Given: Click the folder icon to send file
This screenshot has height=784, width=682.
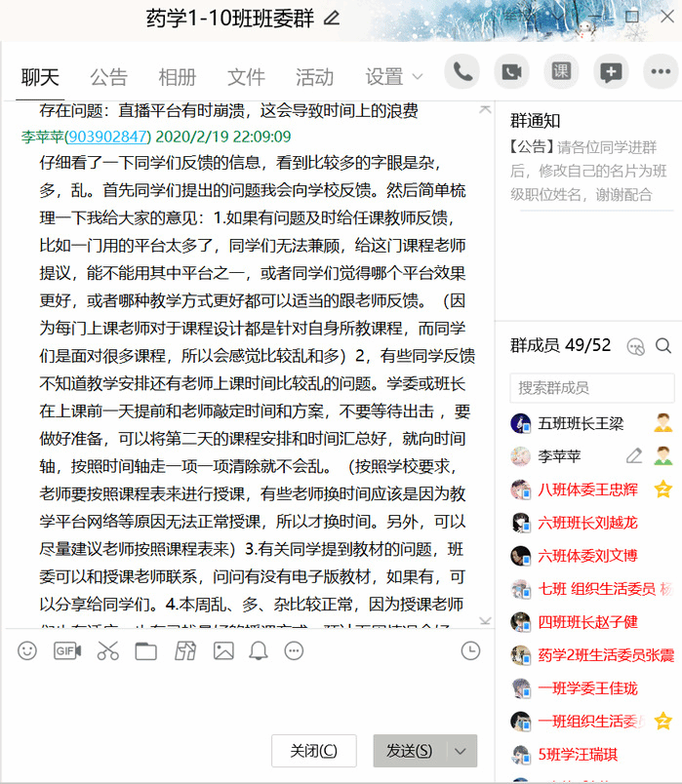Looking at the screenshot, I should [145, 650].
